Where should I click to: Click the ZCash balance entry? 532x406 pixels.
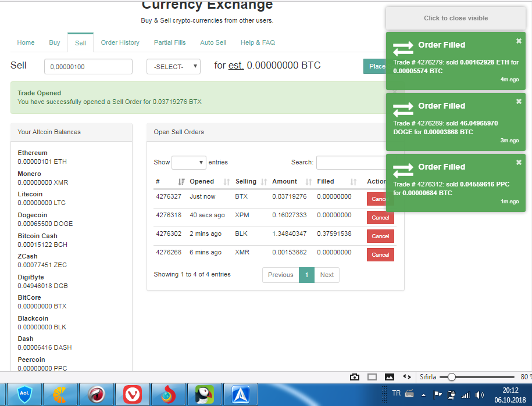click(x=42, y=261)
